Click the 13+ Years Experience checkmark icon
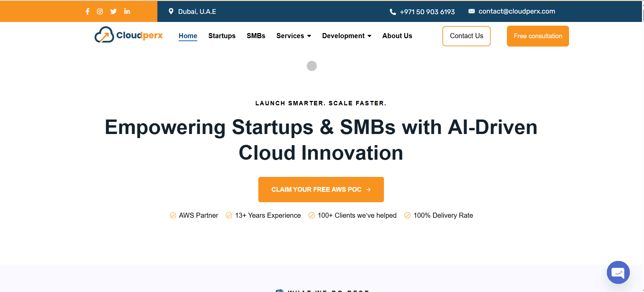The width and height of the screenshot is (644, 292). tap(229, 215)
